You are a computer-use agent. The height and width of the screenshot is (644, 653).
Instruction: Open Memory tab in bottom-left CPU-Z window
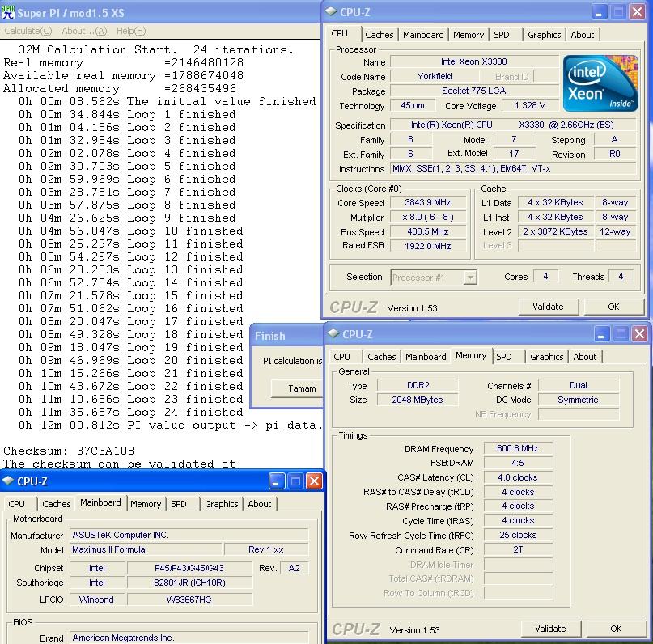coord(146,504)
